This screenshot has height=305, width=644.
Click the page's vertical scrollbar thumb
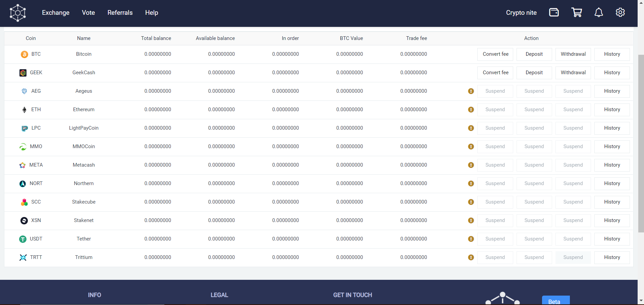(641, 143)
